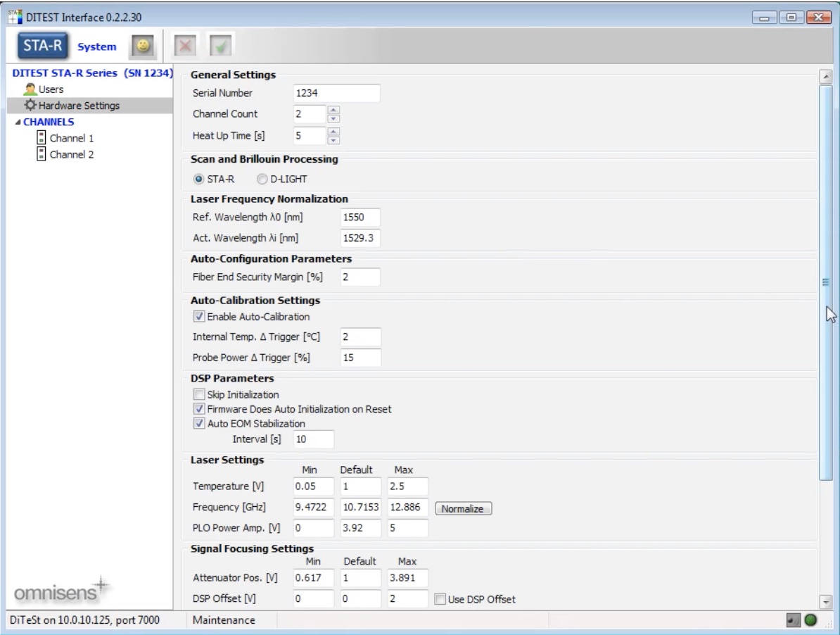
Task: Click the vertical scrollbar thumb
Action: (x=826, y=282)
